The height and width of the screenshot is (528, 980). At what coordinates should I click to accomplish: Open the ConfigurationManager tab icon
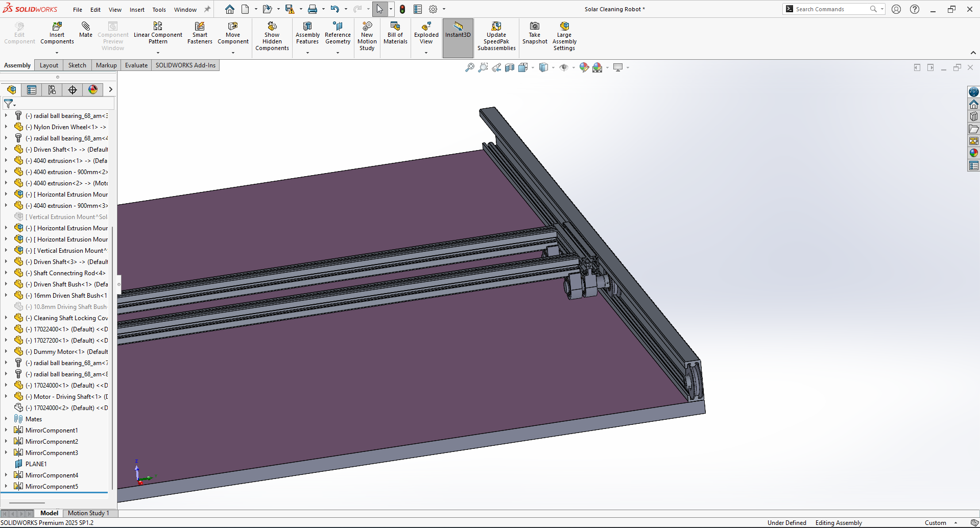pyautogui.click(x=52, y=90)
